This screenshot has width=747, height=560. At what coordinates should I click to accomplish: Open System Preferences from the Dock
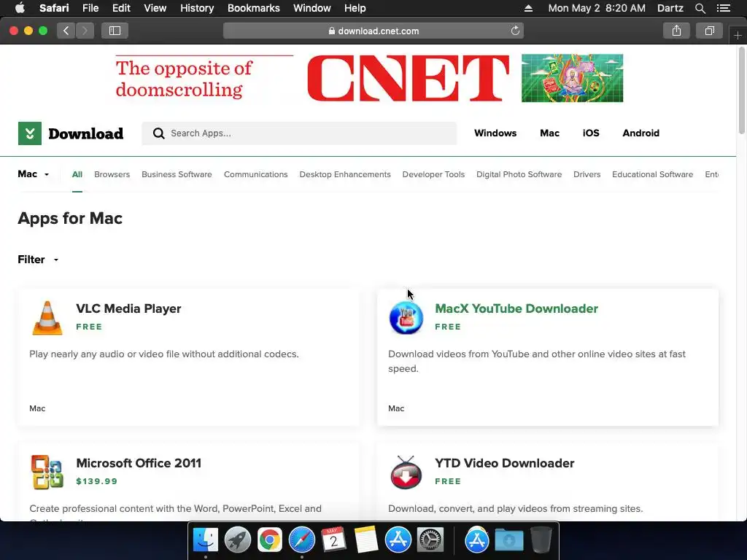point(430,540)
